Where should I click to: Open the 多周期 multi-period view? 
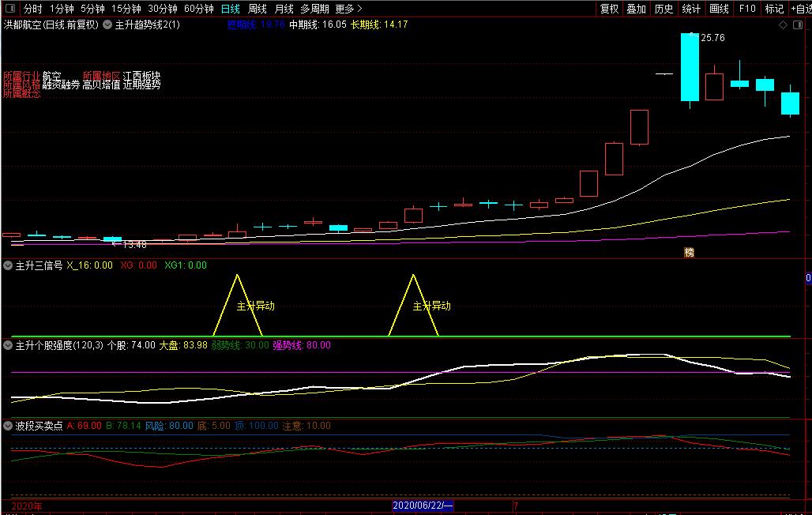[x=314, y=9]
